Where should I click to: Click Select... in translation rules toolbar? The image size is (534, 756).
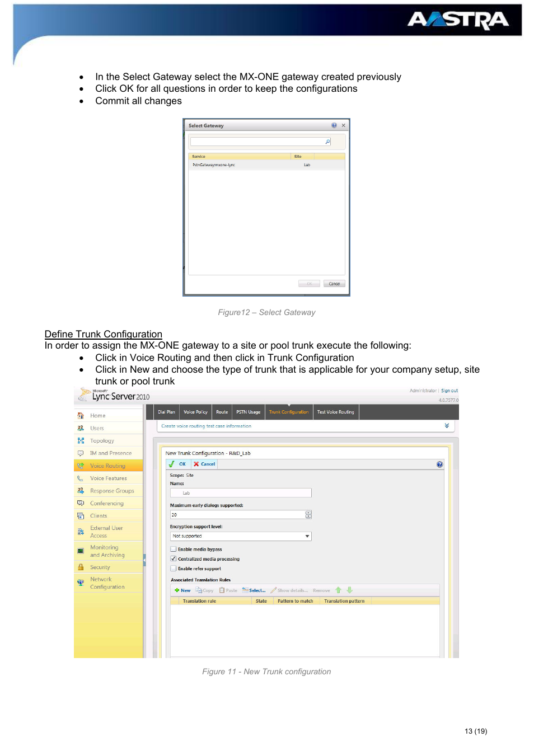click(x=254, y=590)
